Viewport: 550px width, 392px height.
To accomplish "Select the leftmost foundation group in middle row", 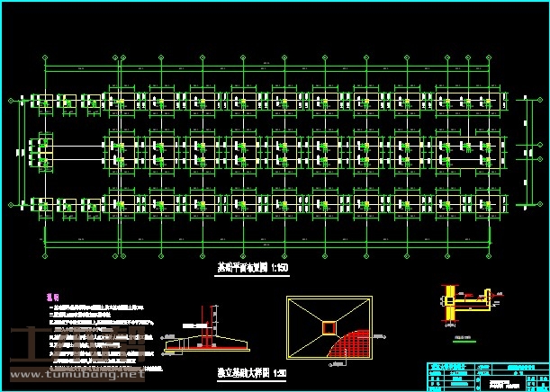I will pyautogui.click(x=40, y=152).
